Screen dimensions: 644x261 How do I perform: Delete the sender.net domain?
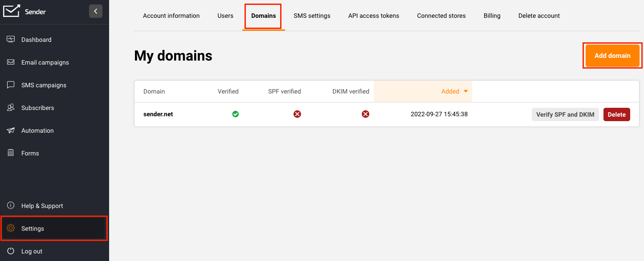617,114
